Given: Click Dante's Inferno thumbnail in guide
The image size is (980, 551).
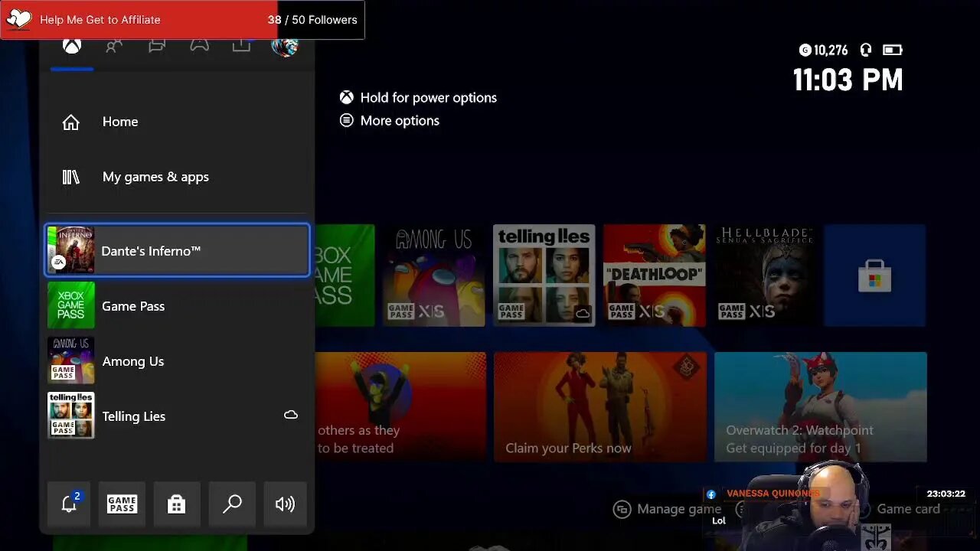Looking at the screenshot, I should click(x=70, y=250).
